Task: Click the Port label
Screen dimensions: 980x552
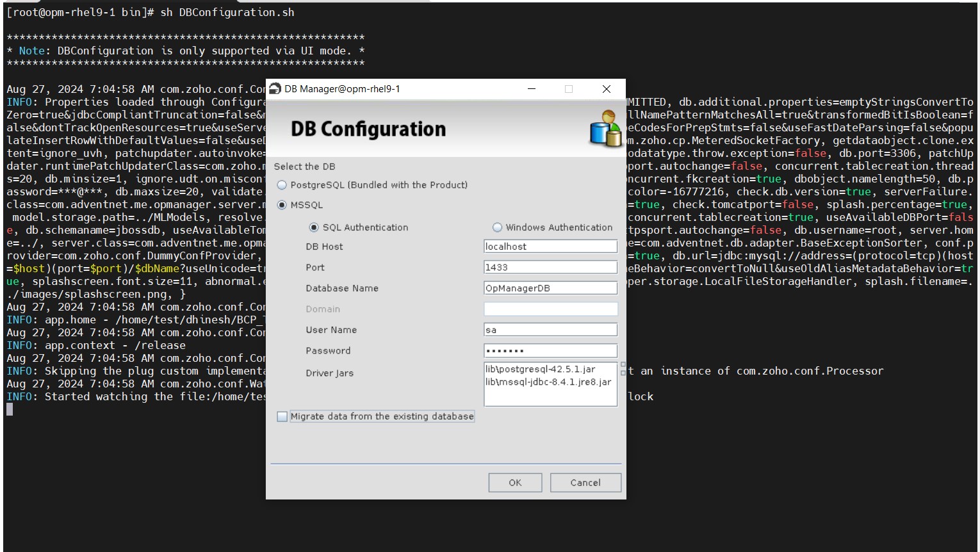Action: 315,268
